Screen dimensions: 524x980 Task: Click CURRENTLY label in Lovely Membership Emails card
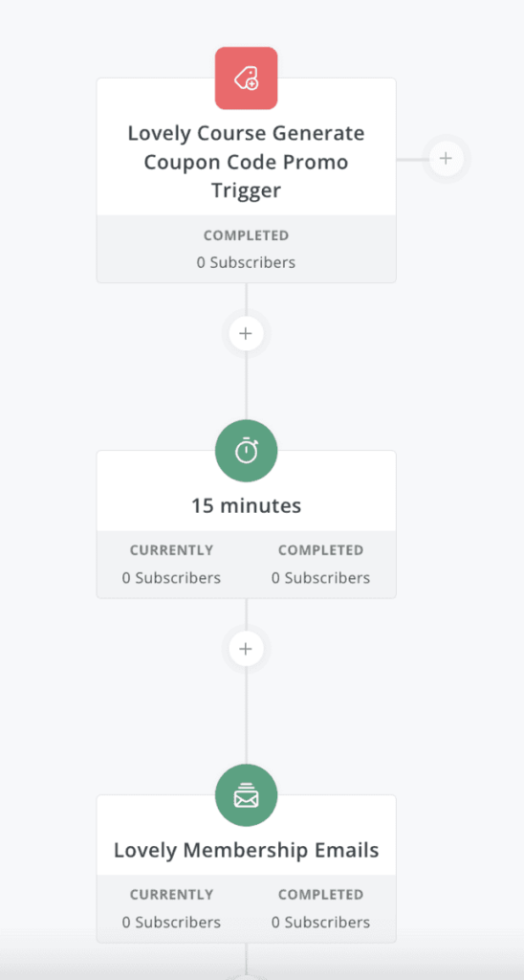172,895
